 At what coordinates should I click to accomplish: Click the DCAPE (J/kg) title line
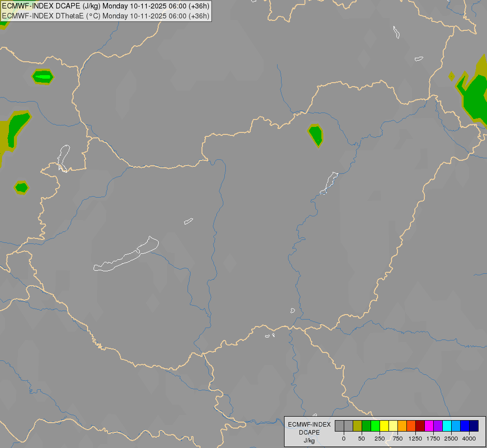click(105, 6)
